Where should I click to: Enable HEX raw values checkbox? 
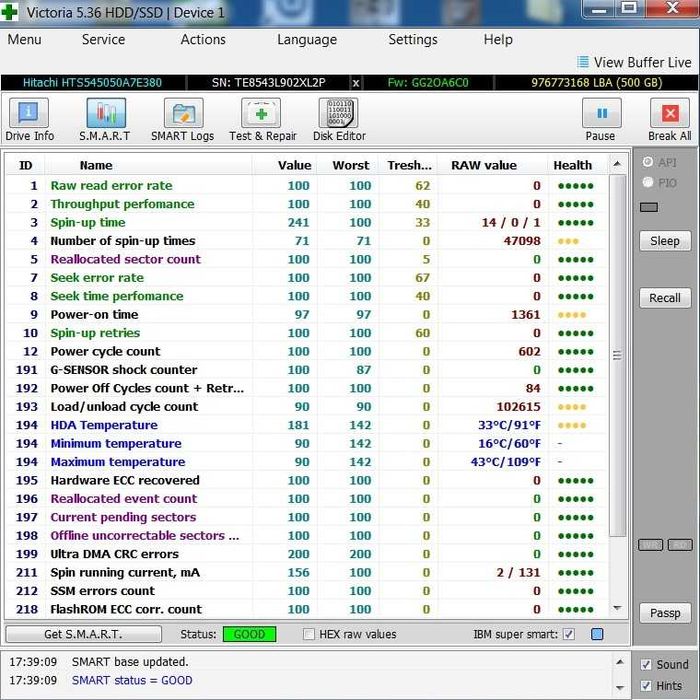click(308, 634)
